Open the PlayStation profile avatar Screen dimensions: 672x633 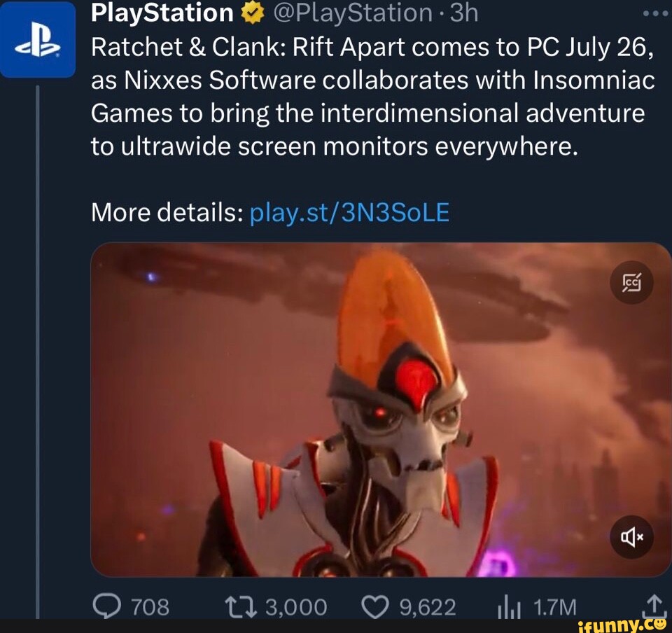point(38,39)
